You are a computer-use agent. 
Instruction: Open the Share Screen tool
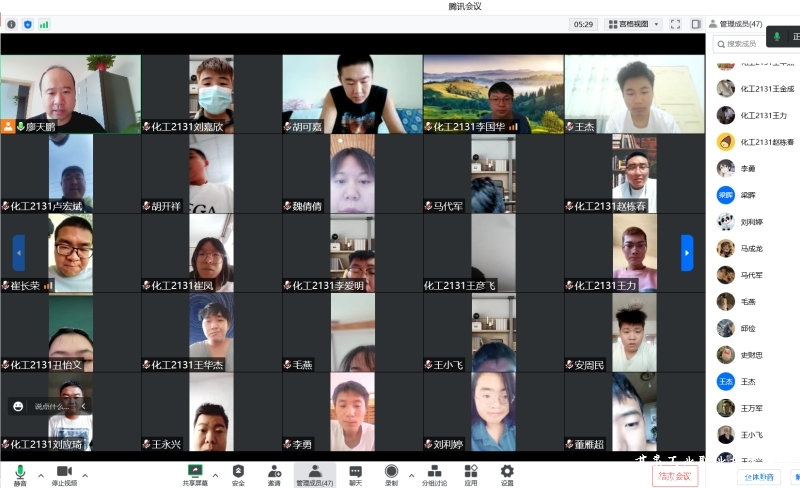[195, 472]
